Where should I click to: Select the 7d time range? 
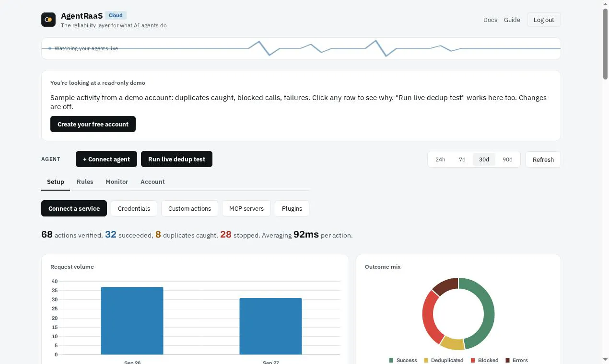click(x=462, y=159)
